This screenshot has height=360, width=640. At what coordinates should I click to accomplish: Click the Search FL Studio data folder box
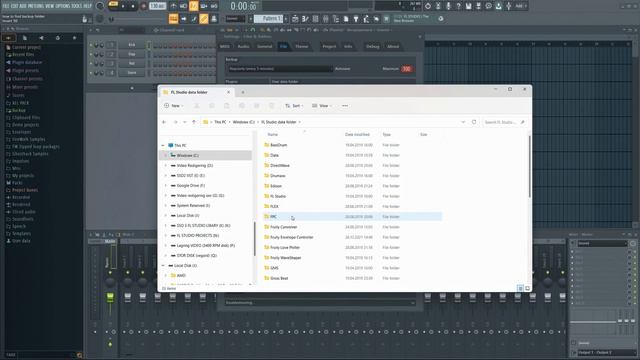(x=505, y=122)
